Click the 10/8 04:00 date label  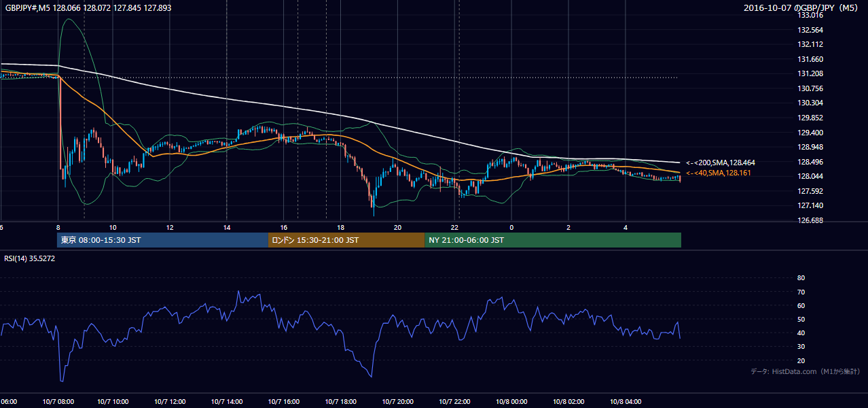626,402
